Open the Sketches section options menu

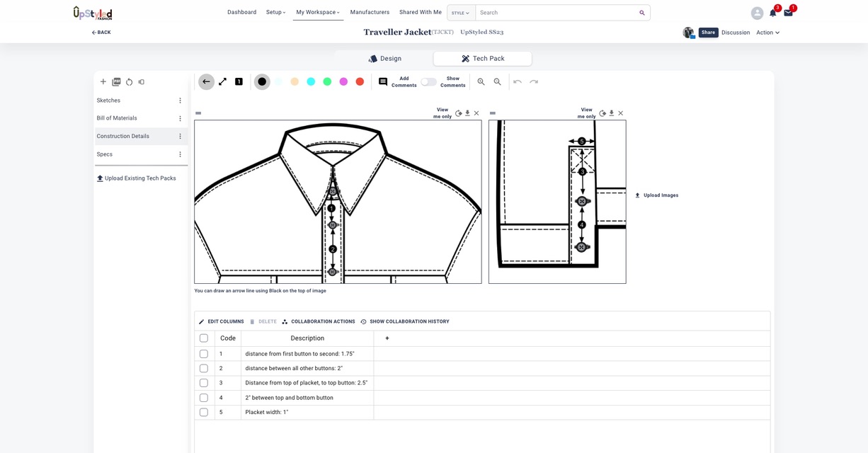point(180,101)
